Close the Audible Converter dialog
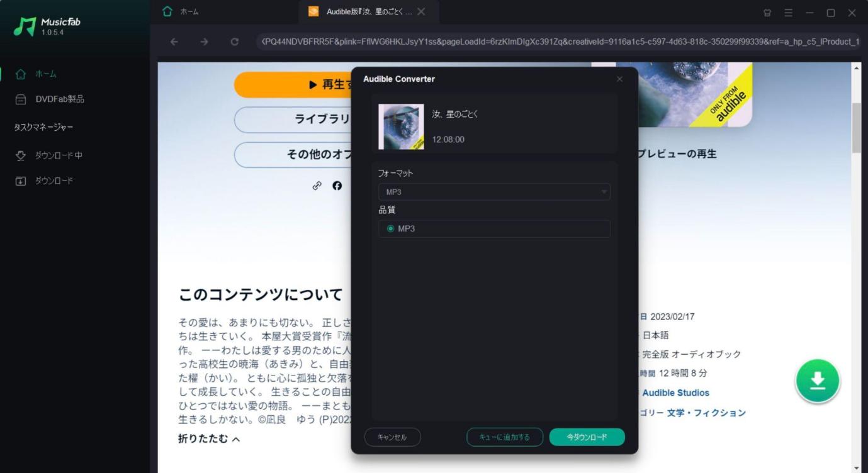The width and height of the screenshot is (868, 473). 619,79
